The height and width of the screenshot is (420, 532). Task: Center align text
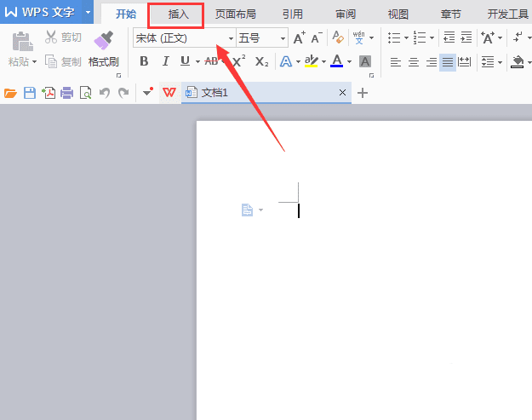click(x=414, y=62)
